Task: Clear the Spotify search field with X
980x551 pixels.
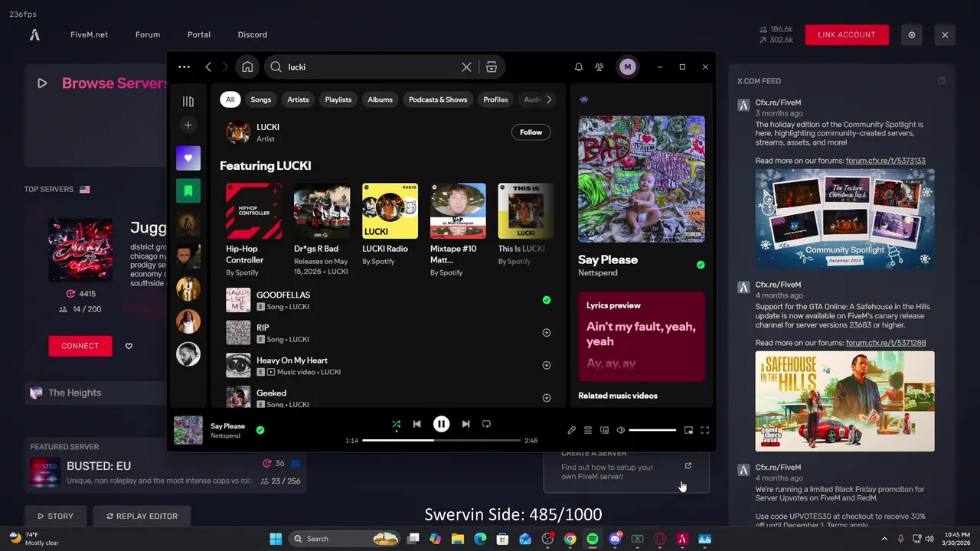Action: [x=466, y=67]
